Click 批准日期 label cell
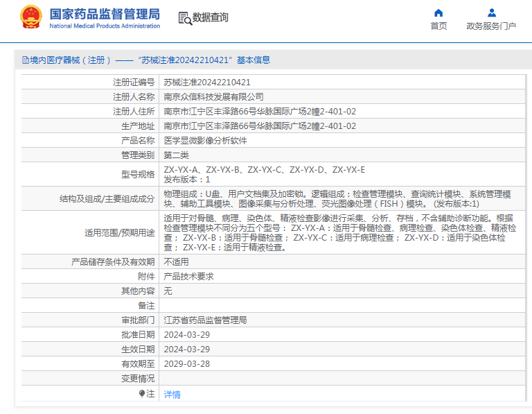Screen dimensions: 532x414 [90, 335]
